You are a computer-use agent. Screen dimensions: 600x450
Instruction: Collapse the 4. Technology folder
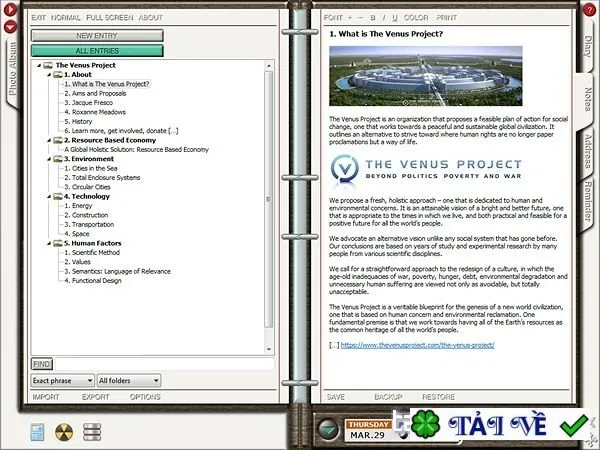49,196
